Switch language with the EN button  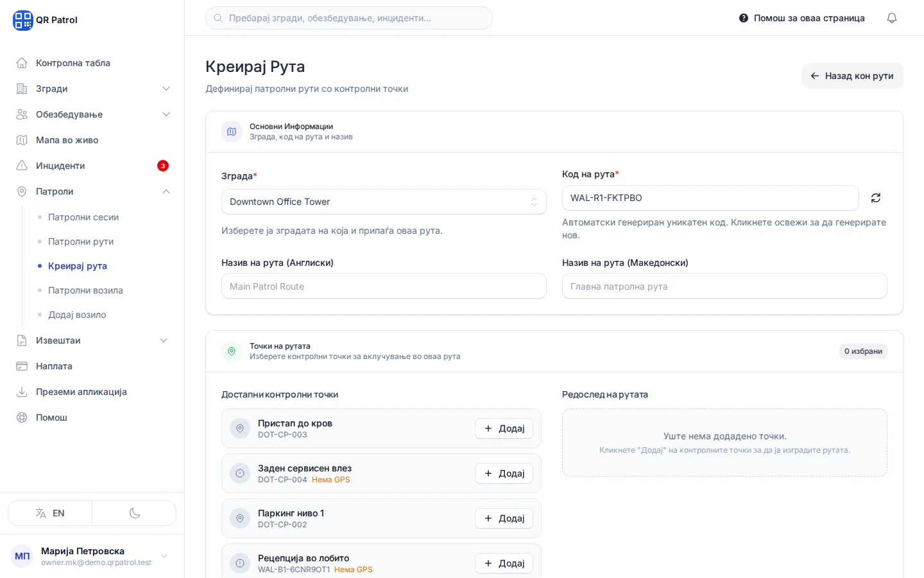[x=50, y=513]
